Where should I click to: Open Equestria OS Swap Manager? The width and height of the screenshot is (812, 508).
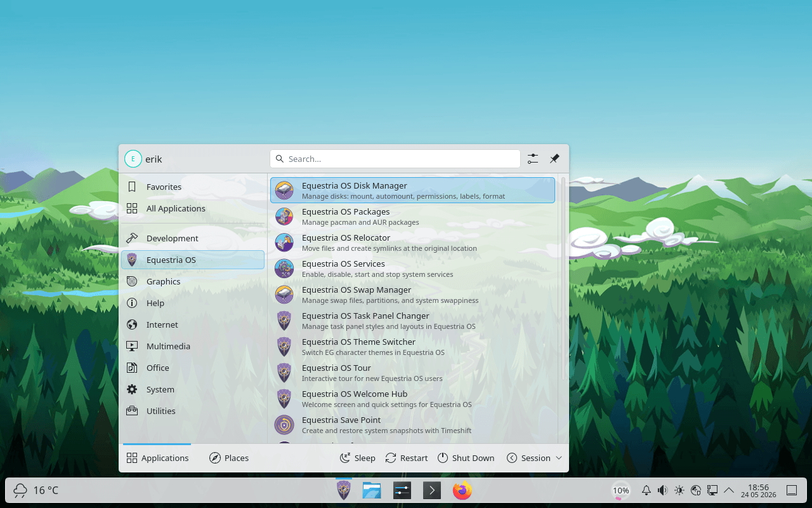tap(412, 295)
